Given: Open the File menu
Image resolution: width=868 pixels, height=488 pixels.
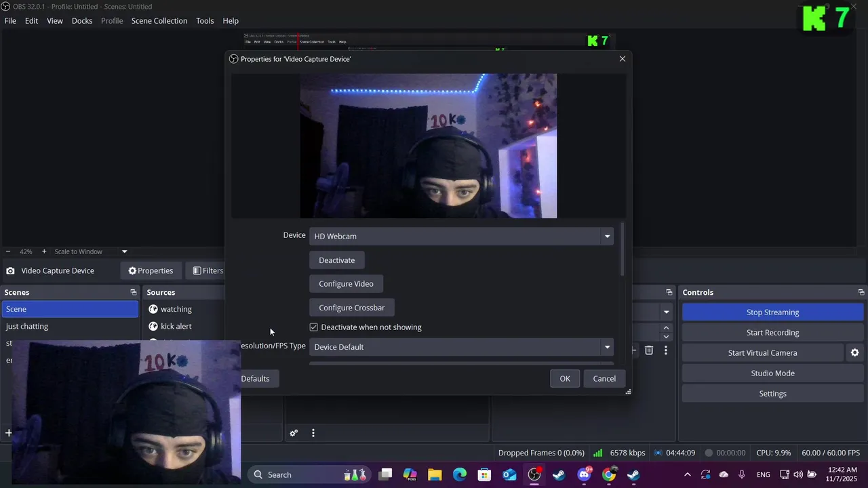Looking at the screenshot, I should click(10, 21).
